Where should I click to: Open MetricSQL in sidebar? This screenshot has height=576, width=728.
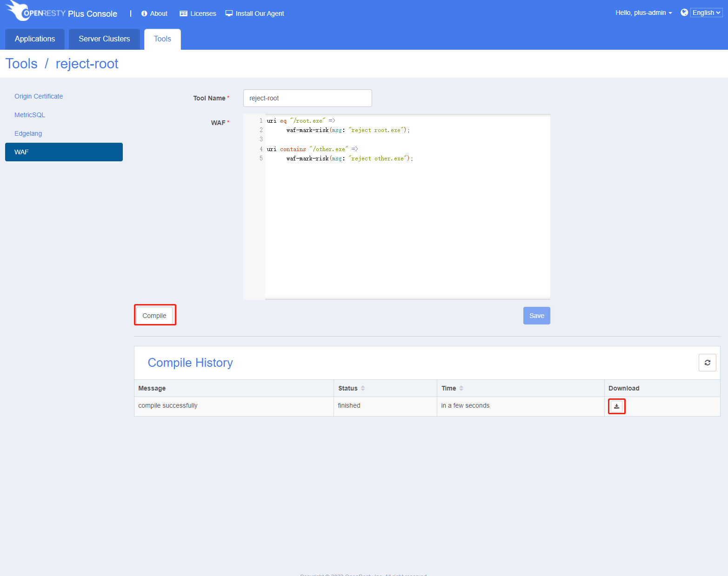coord(30,115)
